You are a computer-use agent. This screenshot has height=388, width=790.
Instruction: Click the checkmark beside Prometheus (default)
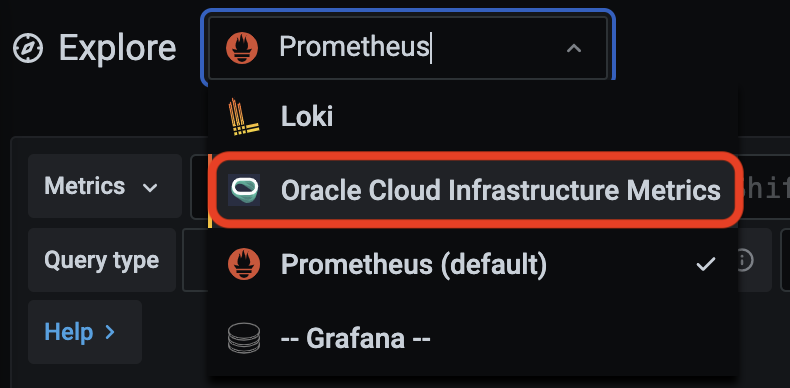click(705, 264)
